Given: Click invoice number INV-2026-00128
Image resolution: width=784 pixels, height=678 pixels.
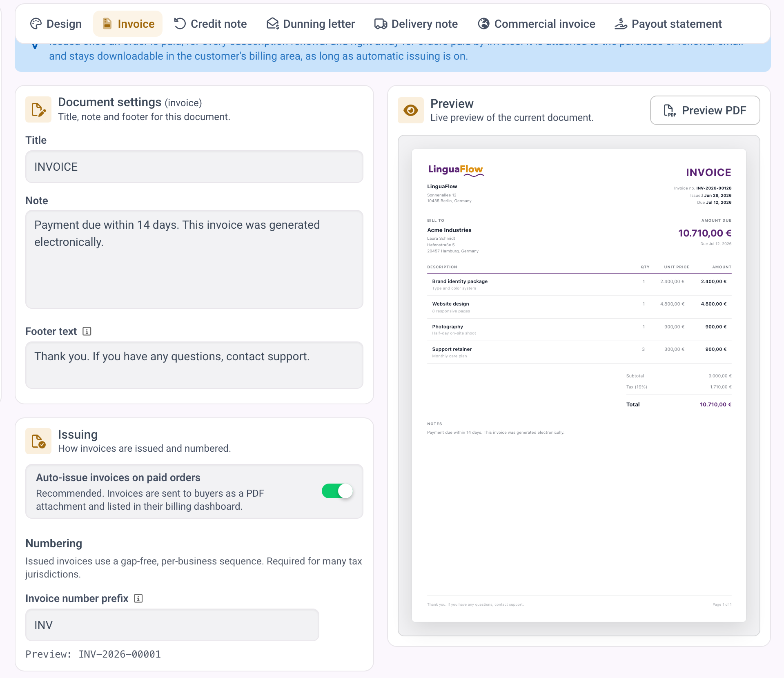Looking at the screenshot, I should pyautogui.click(x=714, y=188).
